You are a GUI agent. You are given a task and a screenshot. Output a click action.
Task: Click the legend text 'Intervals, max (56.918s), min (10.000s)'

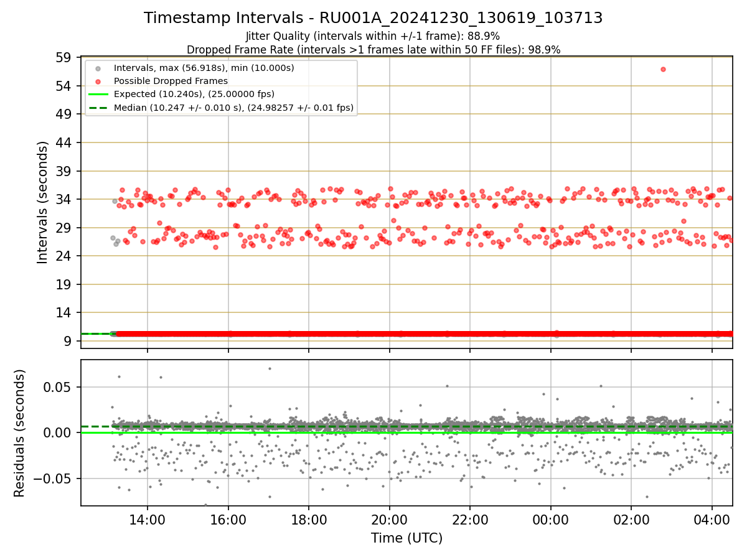[204, 68]
